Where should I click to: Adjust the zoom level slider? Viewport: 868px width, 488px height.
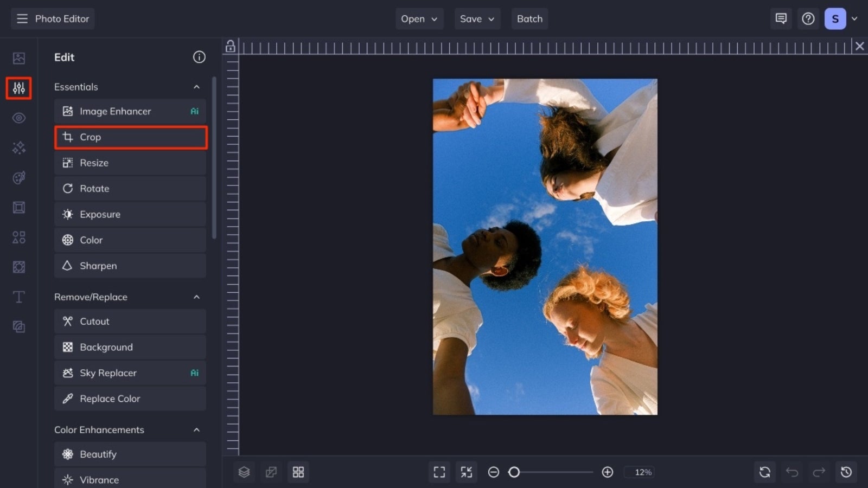(x=514, y=472)
